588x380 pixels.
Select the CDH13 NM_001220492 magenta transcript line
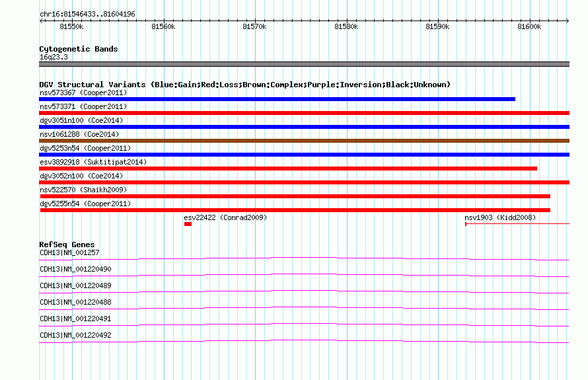(304, 341)
